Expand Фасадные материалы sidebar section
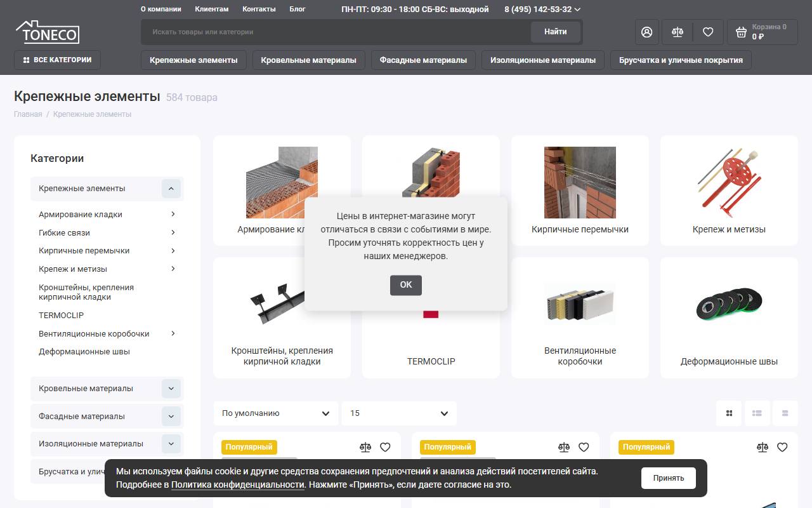Image resolution: width=812 pixels, height=508 pixels. click(171, 417)
